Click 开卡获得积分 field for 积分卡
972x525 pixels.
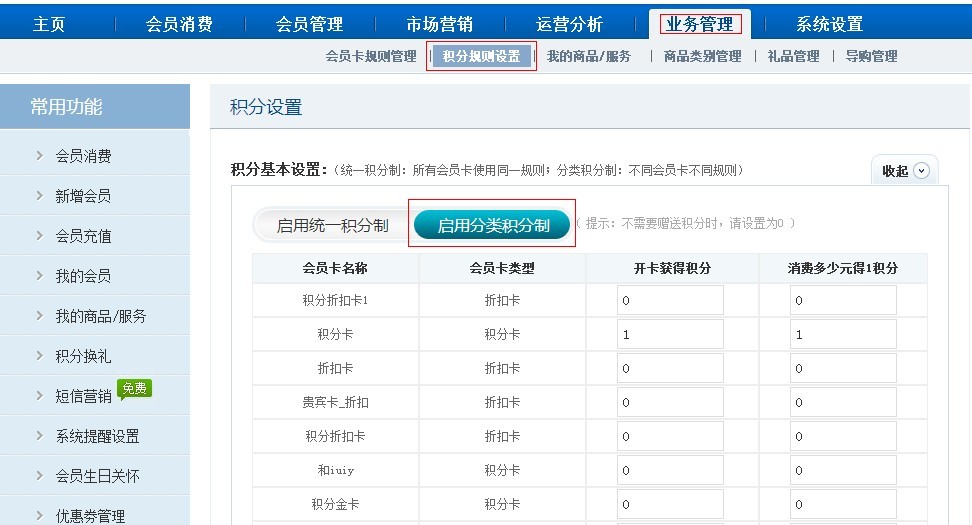pyautogui.click(x=669, y=335)
